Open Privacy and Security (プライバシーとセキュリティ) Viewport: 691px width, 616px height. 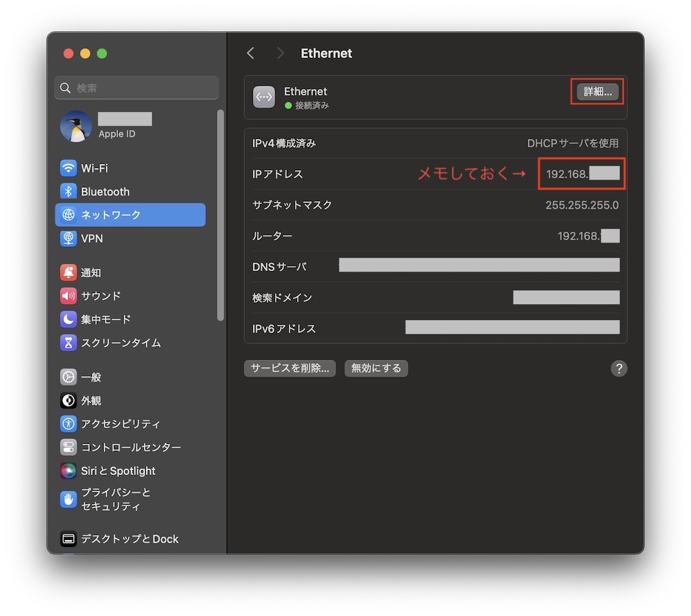pyautogui.click(x=115, y=499)
